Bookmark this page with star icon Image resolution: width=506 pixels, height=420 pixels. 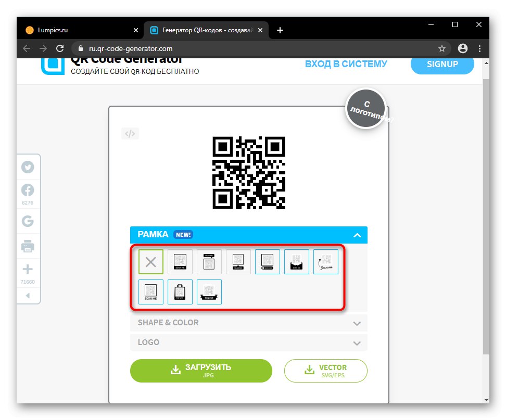pyautogui.click(x=442, y=48)
